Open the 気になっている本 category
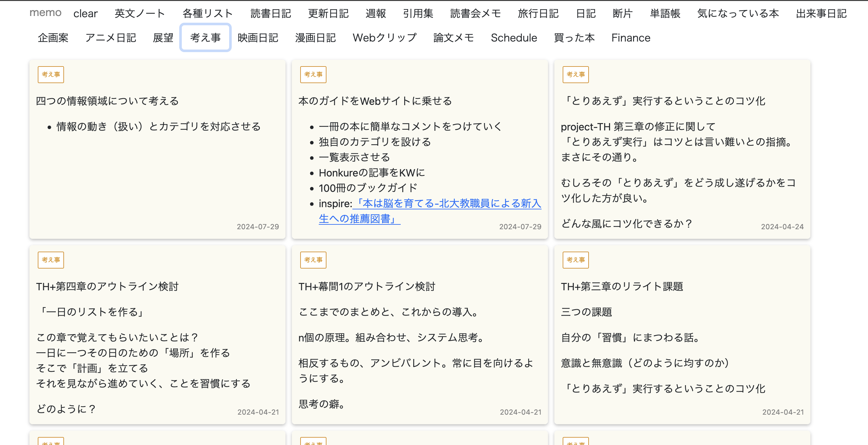 738,13
